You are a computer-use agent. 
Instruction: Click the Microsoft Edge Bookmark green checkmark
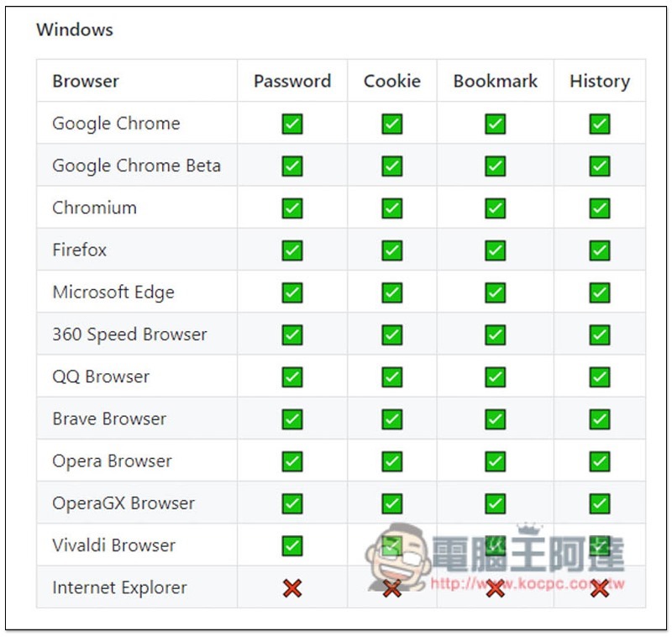[x=495, y=292]
